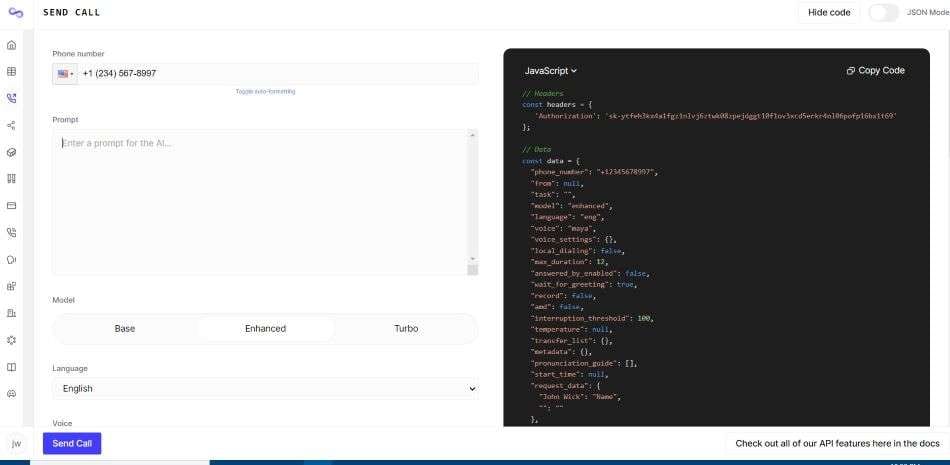
Task: Click the cube box icon in sidebar
Action: tap(11, 152)
